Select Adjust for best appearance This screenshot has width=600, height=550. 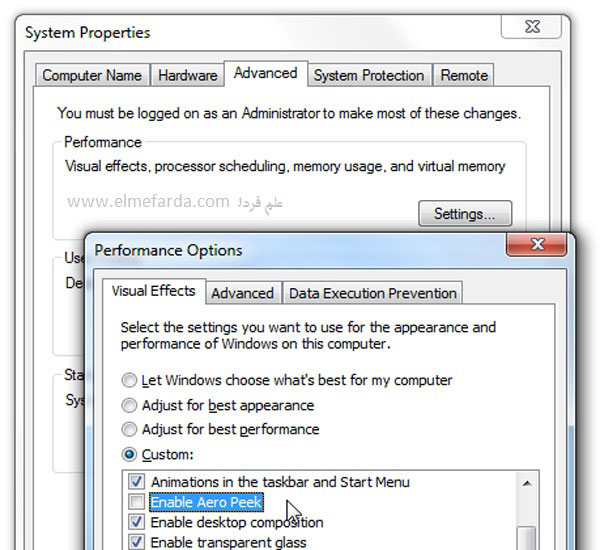tap(129, 405)
